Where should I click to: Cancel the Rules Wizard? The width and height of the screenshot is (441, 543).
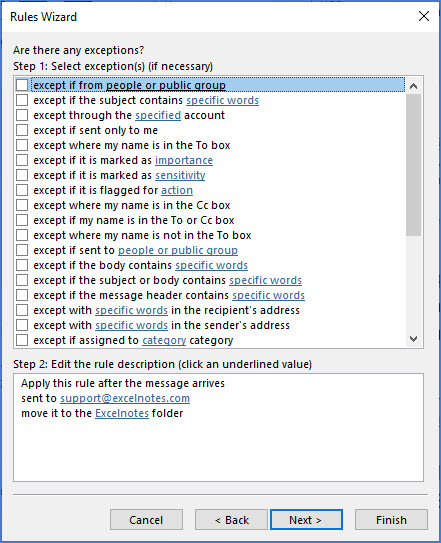point(146,519)
